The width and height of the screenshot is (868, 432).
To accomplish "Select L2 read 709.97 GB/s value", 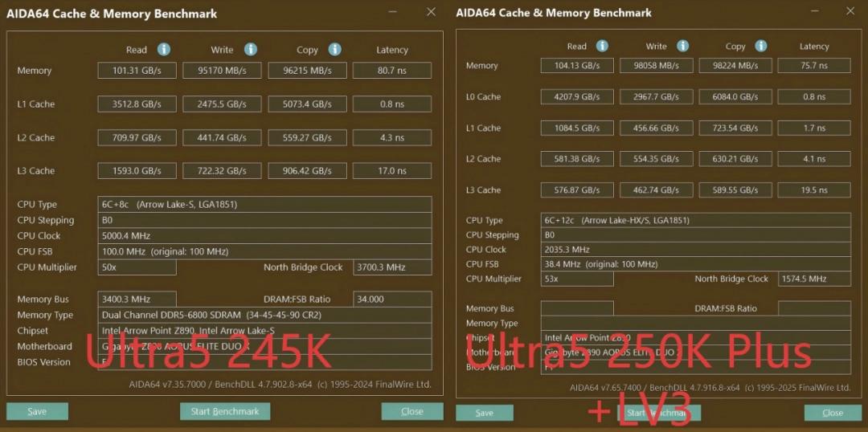I will [137, 138].
